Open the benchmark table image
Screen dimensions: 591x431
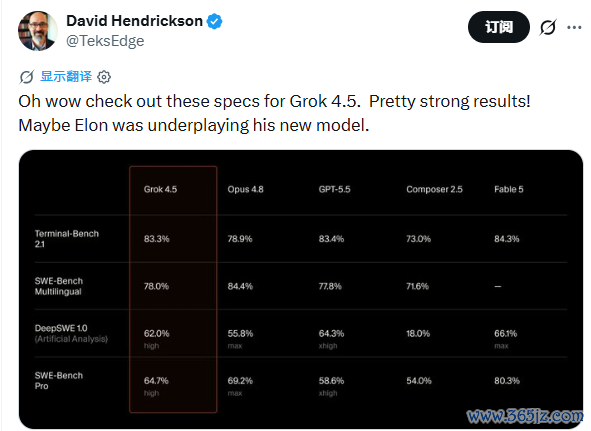click(301, 289)
